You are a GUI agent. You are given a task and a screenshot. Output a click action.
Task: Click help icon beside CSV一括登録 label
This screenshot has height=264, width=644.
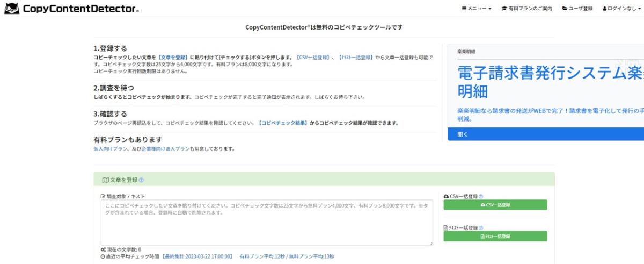coord(481,197)
